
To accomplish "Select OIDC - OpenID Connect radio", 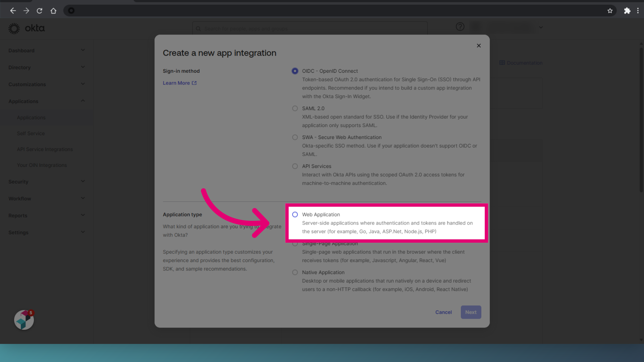I will pyautogui.click(x=295, y=71).
